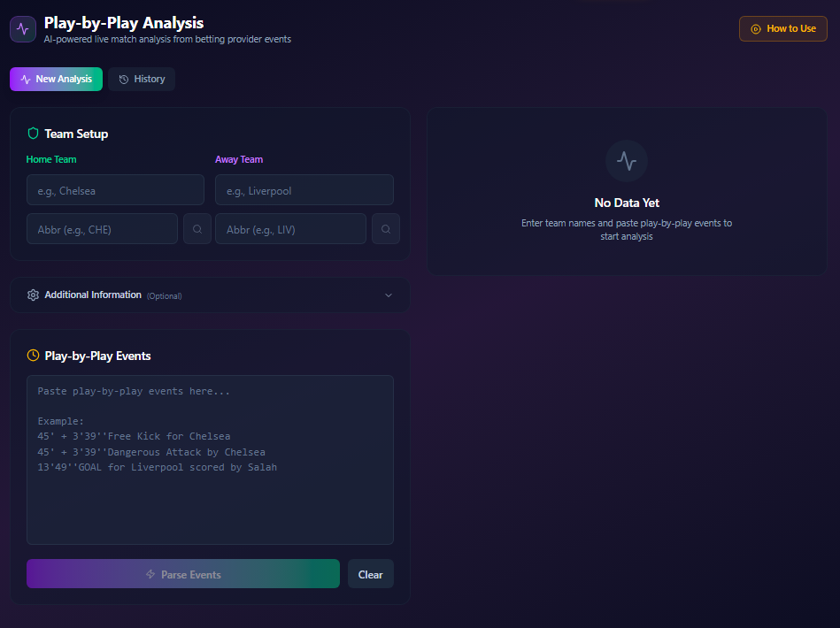Click the history clock icon in History tab
This screenshot has height=628, width=840.
click(x=124, y=80)
